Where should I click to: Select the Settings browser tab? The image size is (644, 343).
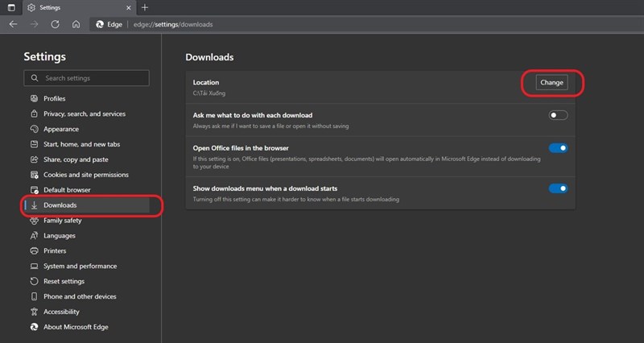79,8
